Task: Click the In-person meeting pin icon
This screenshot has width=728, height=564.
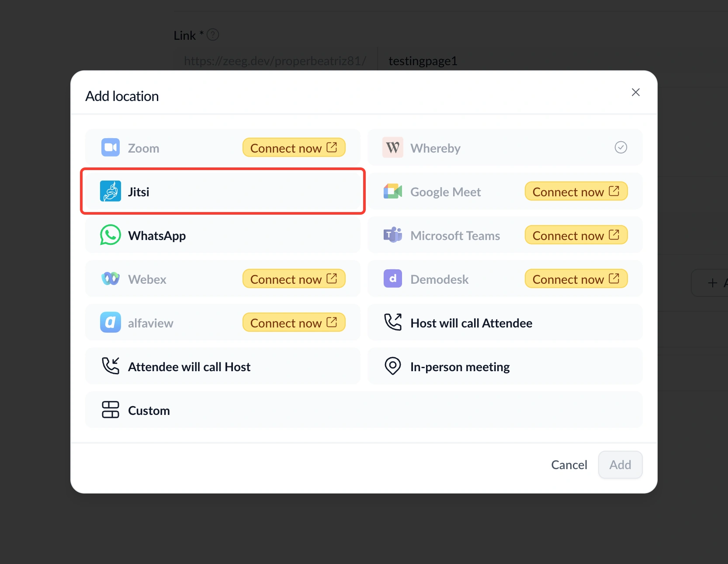Action: [x=393, y=366]
